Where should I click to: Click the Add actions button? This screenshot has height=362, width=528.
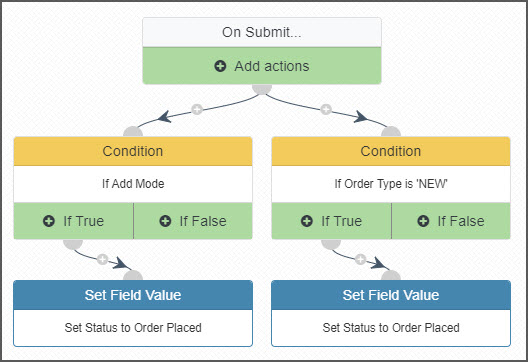262,66
